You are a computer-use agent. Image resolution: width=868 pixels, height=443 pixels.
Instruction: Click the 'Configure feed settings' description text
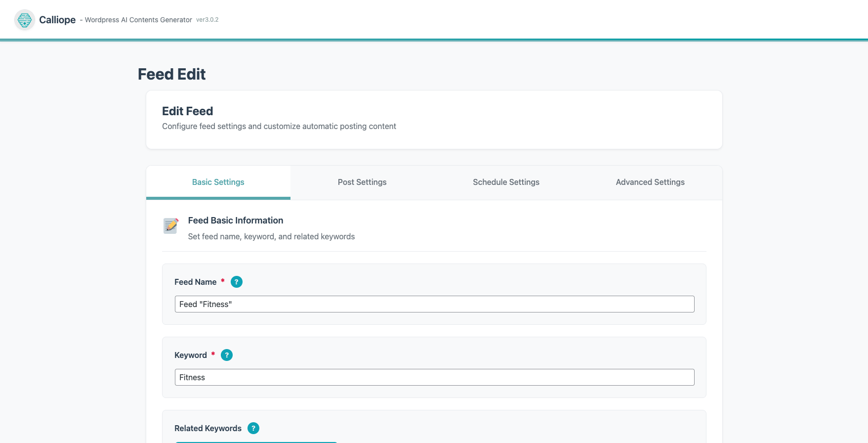point(279,127)
